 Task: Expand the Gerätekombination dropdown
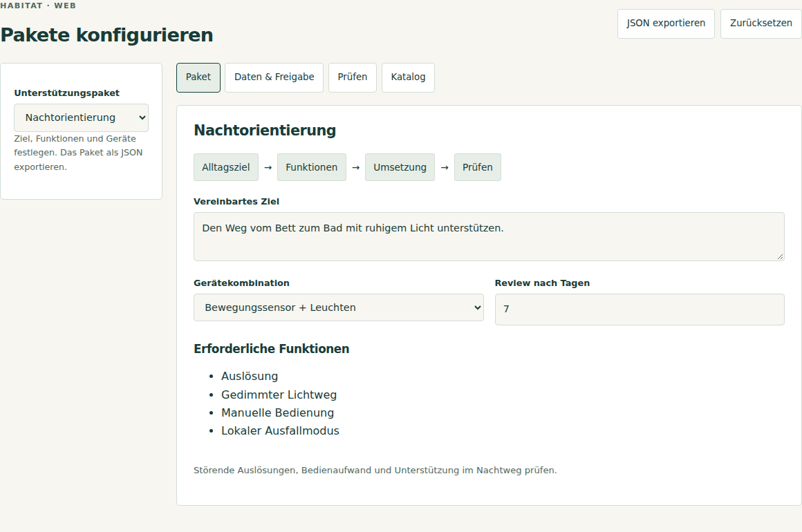click(x=339, y=307)
